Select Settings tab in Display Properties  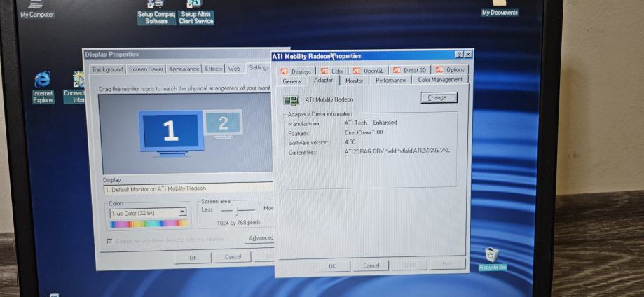(x=259, y=67)
